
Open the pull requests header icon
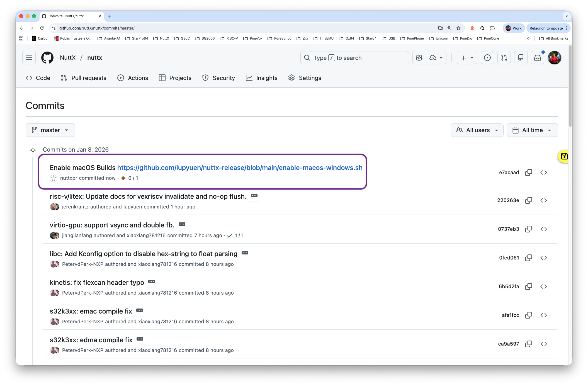point(504,58)
